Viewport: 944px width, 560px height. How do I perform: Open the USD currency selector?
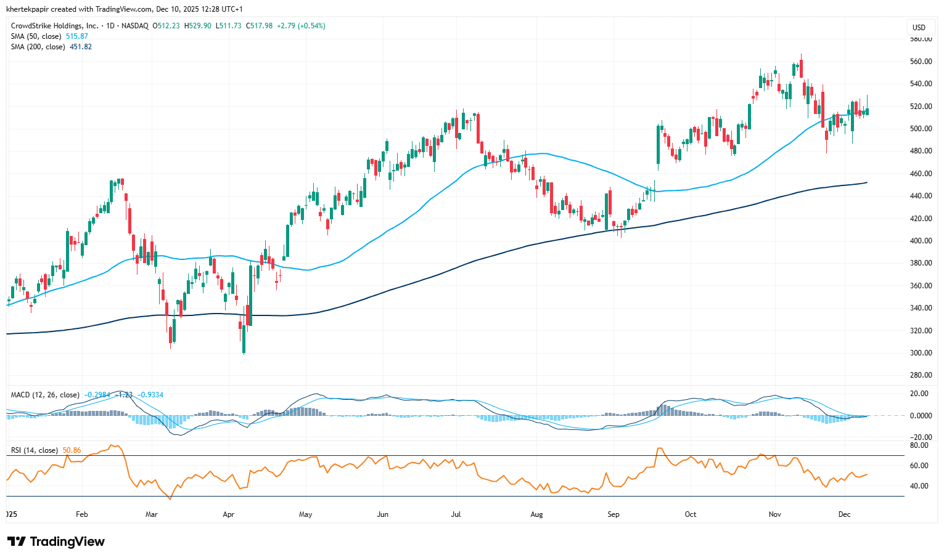(x=919, y=27)
